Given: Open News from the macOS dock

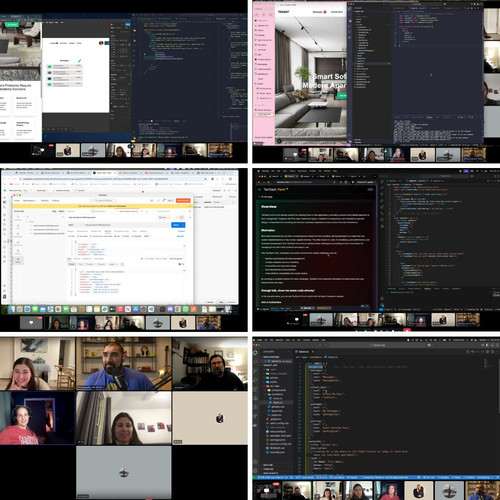Looking at the screenshot, I should pos(128,309).
